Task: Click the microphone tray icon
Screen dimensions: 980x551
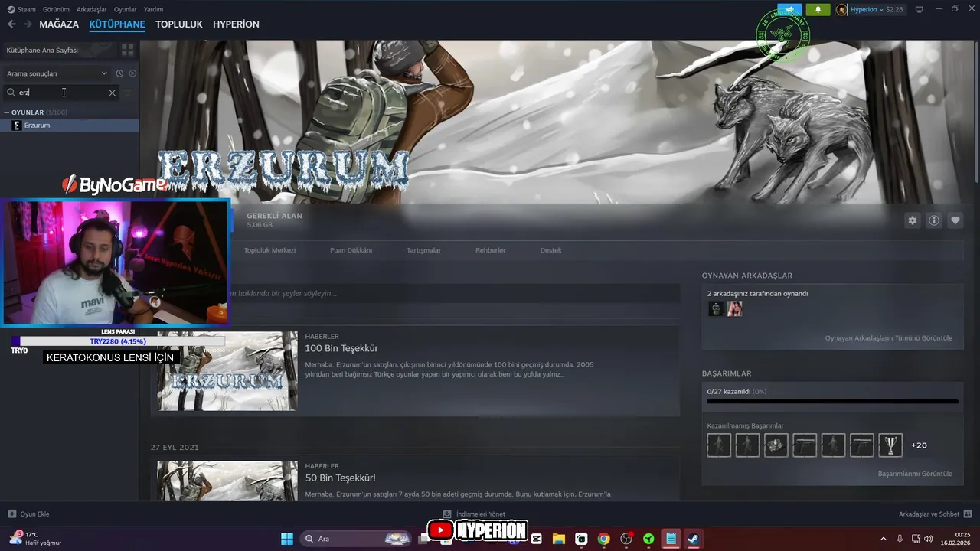Action: pyautogui.click(x=900, y=539)
